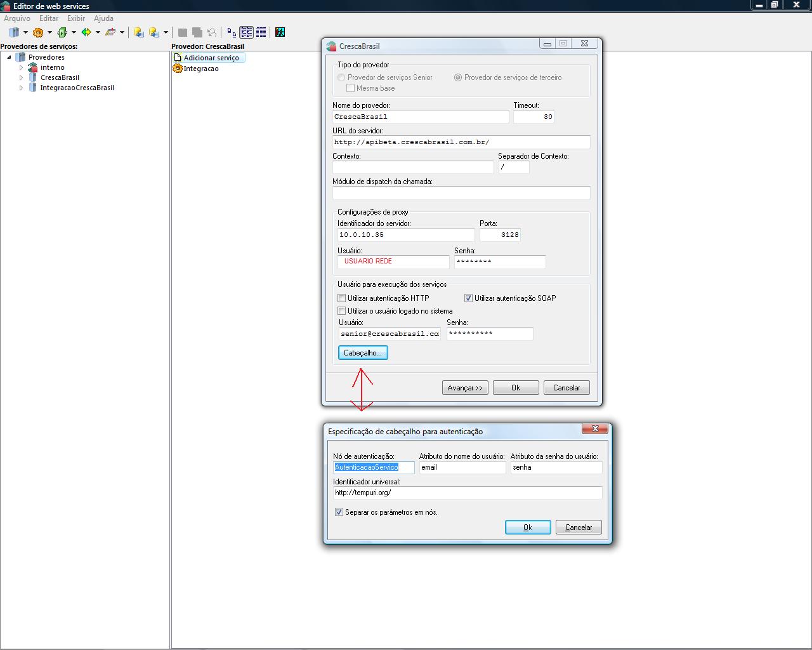
Task: Open dropdown arrow beside second database icon
Action: pyautogui.click(x=166, y=32)
